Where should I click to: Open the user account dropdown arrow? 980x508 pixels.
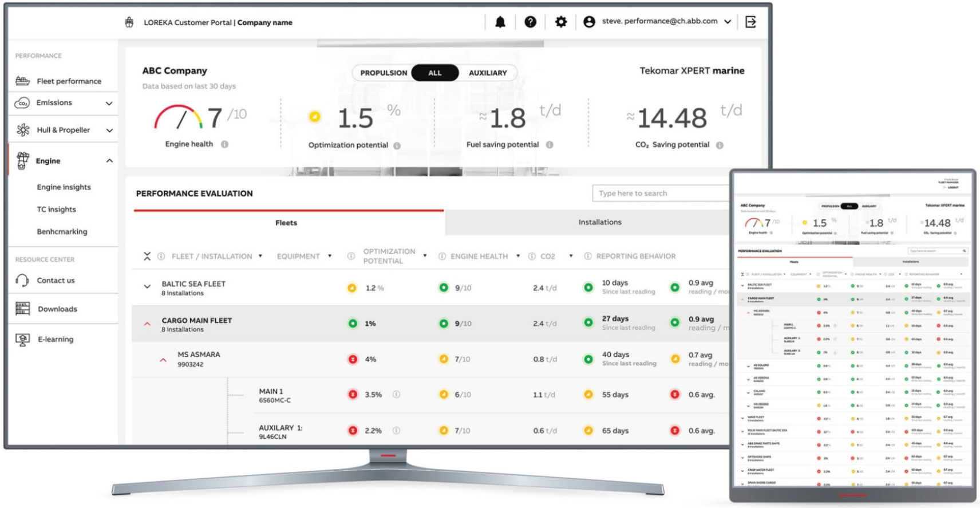(728, 22)
